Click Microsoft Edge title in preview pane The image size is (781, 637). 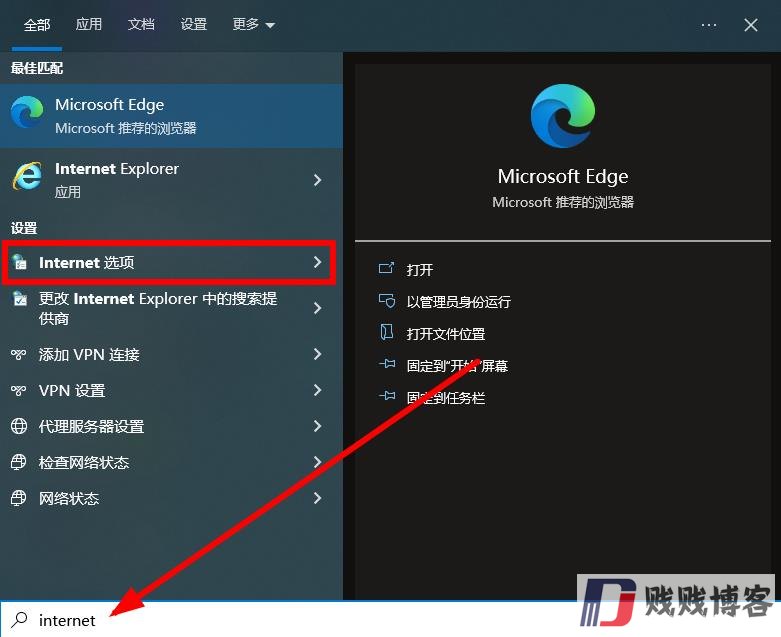pos(563,176)
